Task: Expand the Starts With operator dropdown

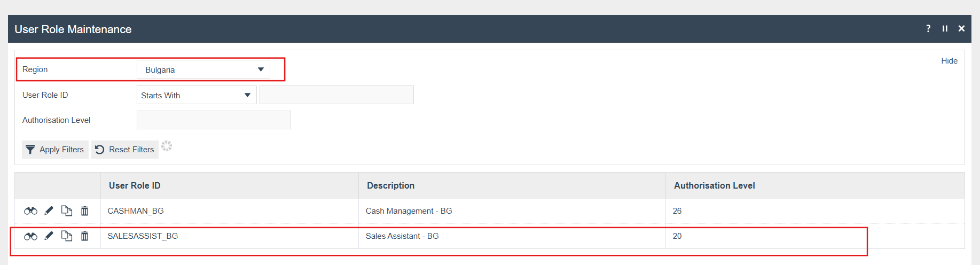Action: click(197, 95)
